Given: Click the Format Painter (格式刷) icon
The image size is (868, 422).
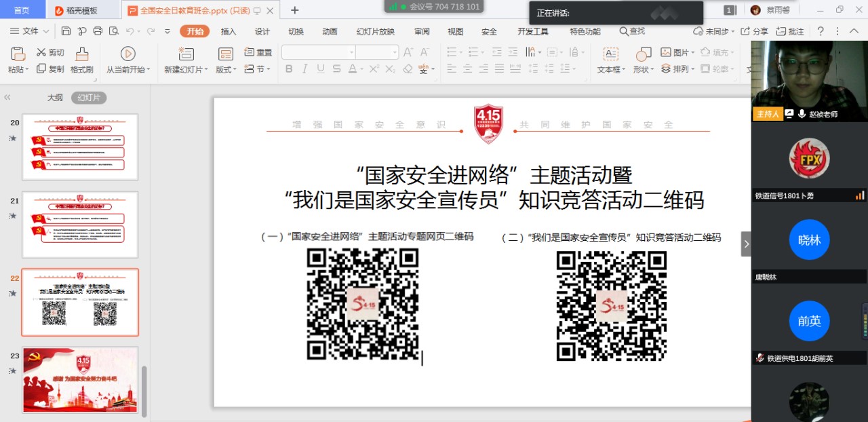Looking at the screenshot, I should click(82, 54).
